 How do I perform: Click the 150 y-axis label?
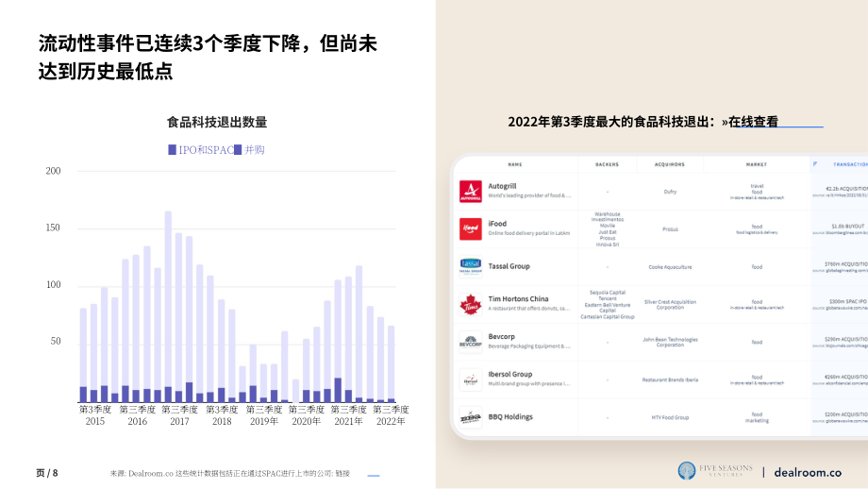click(53, 228)
